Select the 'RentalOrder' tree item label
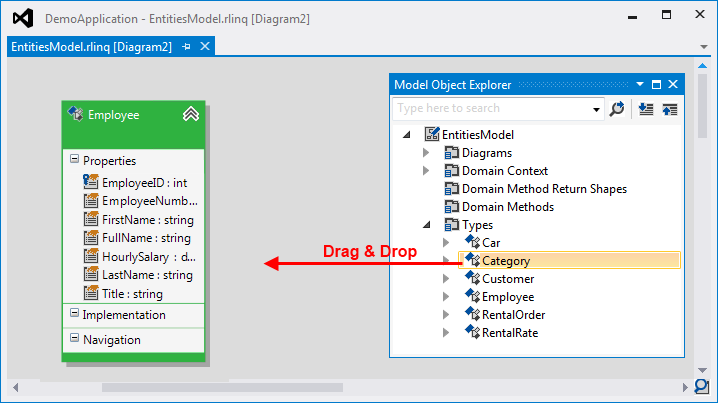The height and width of the screenshot is (403, 718). 513,315
